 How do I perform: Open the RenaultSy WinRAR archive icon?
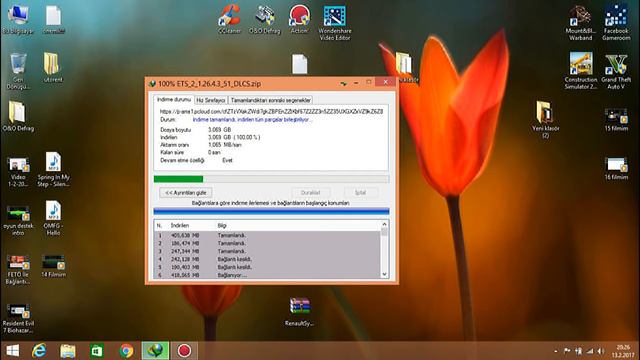300,311
